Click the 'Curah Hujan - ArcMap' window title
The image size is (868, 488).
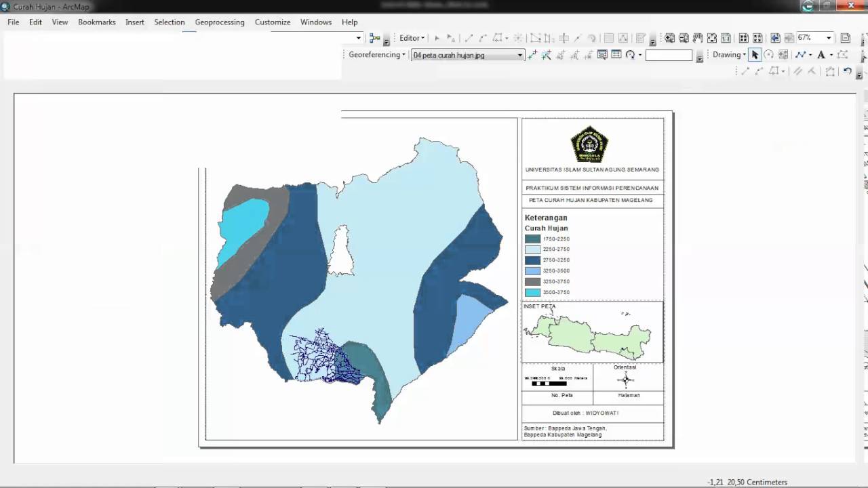(x=52, y=6)
